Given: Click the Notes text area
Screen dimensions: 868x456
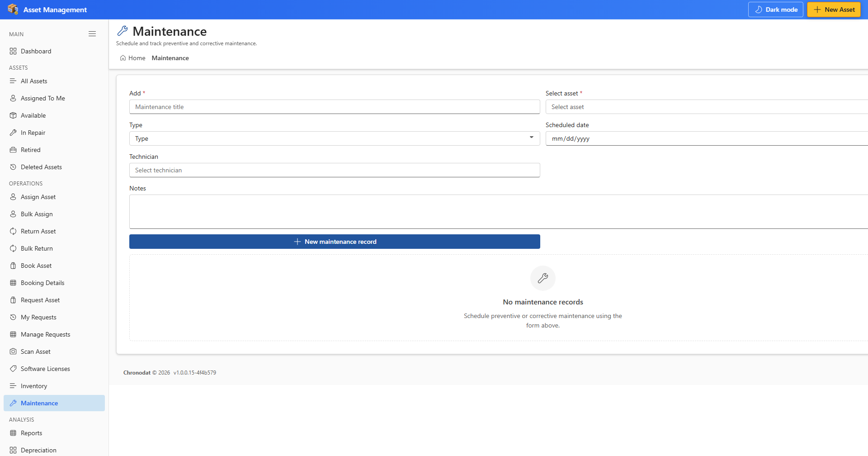Looking at the screenshot, I should coord(499,212).
